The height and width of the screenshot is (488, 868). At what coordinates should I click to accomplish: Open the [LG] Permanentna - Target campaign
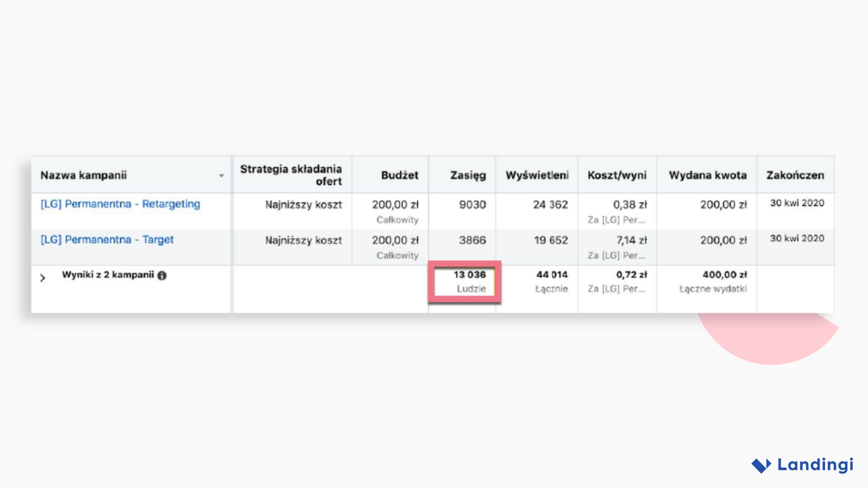(x=107, y=239)
